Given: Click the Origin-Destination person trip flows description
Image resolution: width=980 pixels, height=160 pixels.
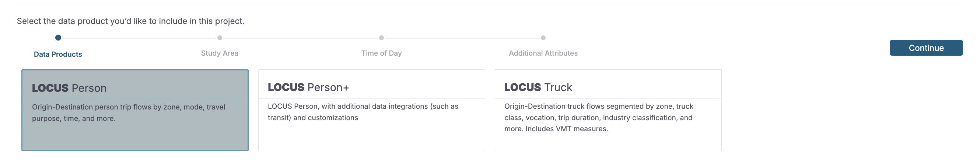Looking at the screenshot, I should 129,113.
